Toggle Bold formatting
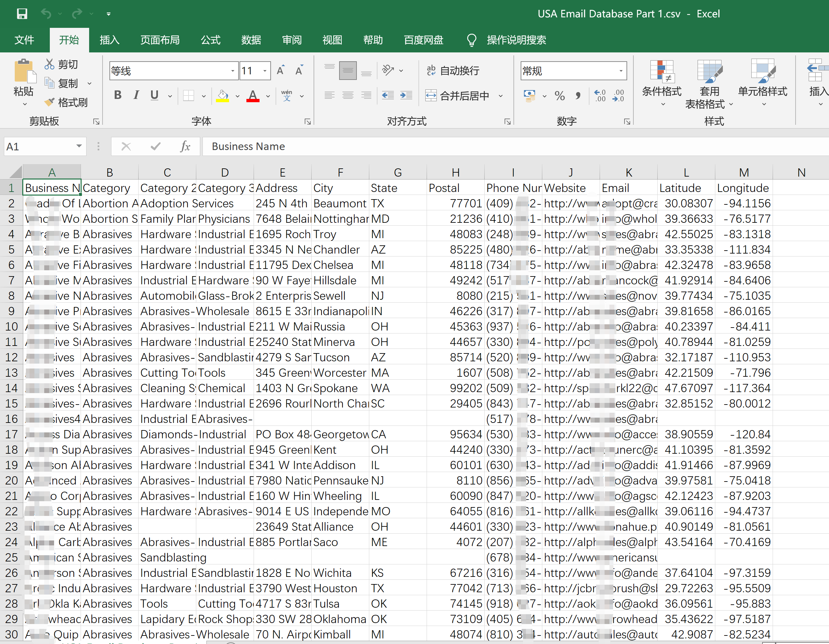The image size is (829, 644). 118,95
